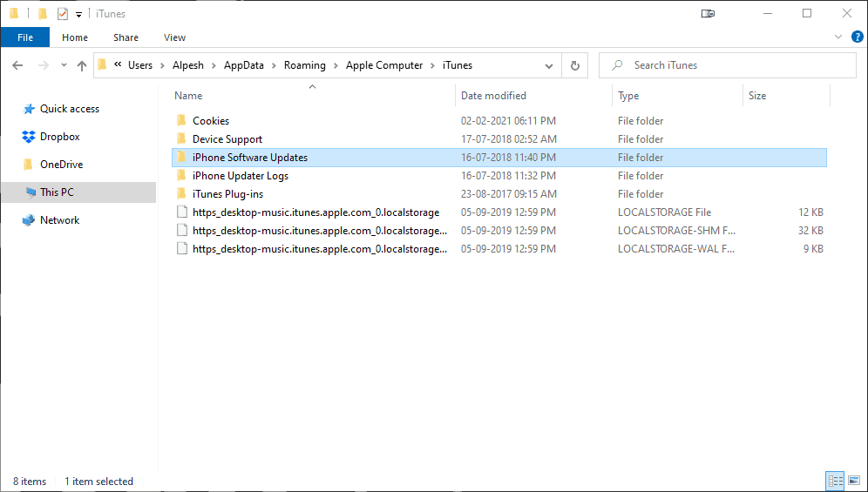The height and width of the screenshot is (492, 868).
Task: Click the 02-02-2021 06:11 PM date cell
Action: tap(508, 121)
